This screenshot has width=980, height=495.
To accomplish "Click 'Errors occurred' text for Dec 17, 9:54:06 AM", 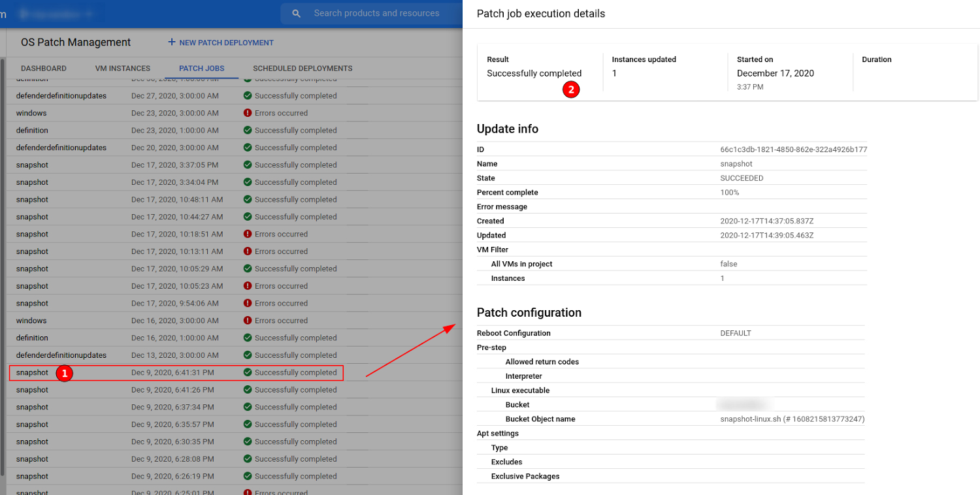I will point(281,303).
